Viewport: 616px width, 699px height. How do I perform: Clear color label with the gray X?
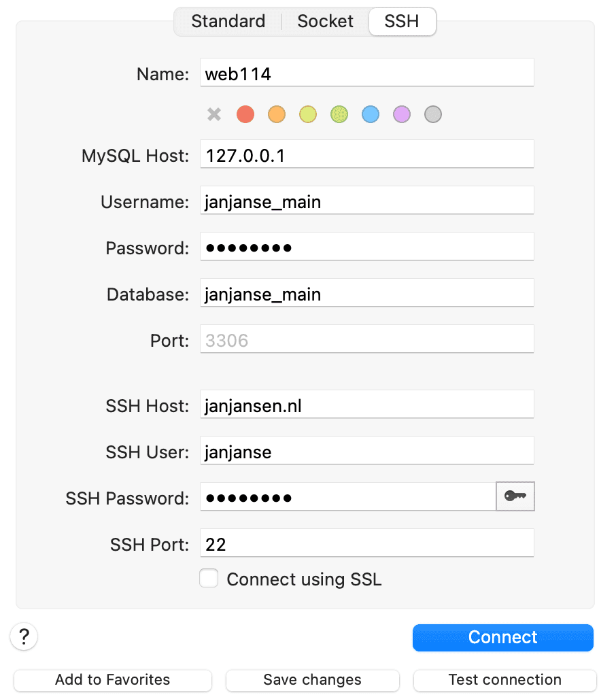click(x=214, y=114)
